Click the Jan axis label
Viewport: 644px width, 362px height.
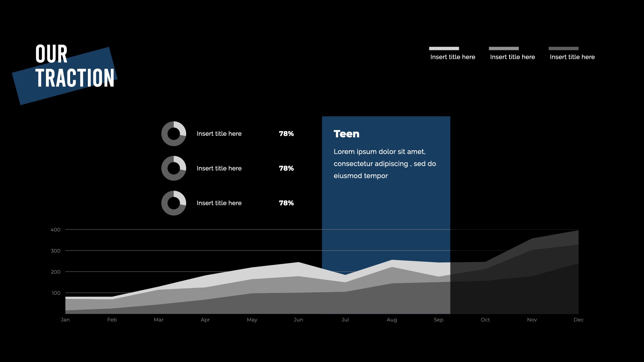pyautogui.click(x=65, y=320)
